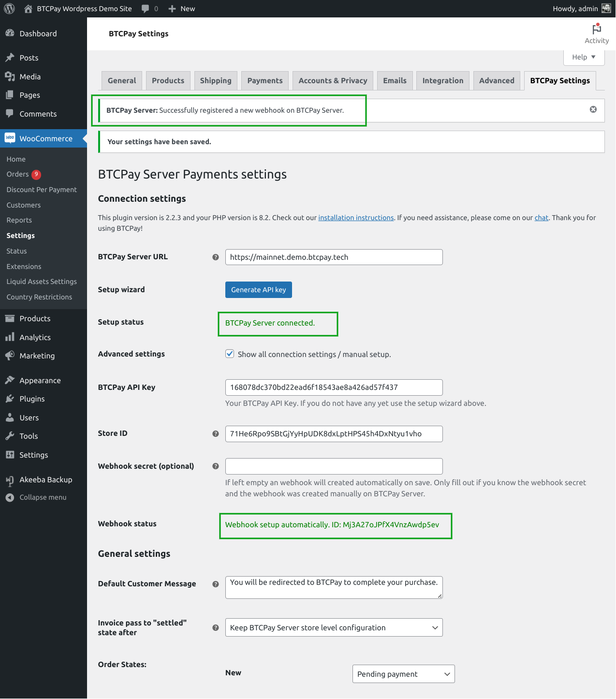Switch to the Payments tab
Screen dimensions: 616x699
point(265,80)
